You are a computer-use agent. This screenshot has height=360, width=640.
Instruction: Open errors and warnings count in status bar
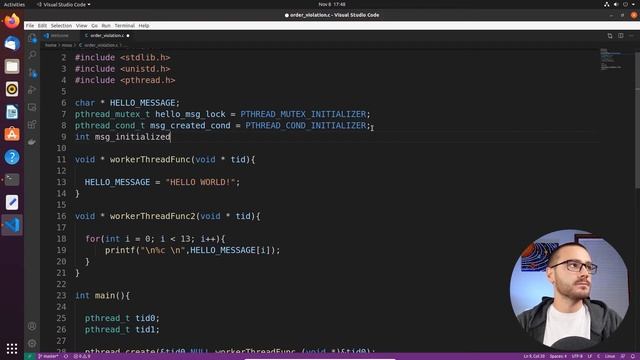(82, 356)
